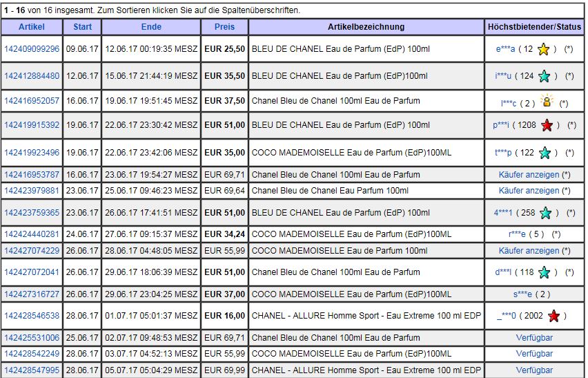
Task: Select price EUR 25,50
Action: coord(224,49)
